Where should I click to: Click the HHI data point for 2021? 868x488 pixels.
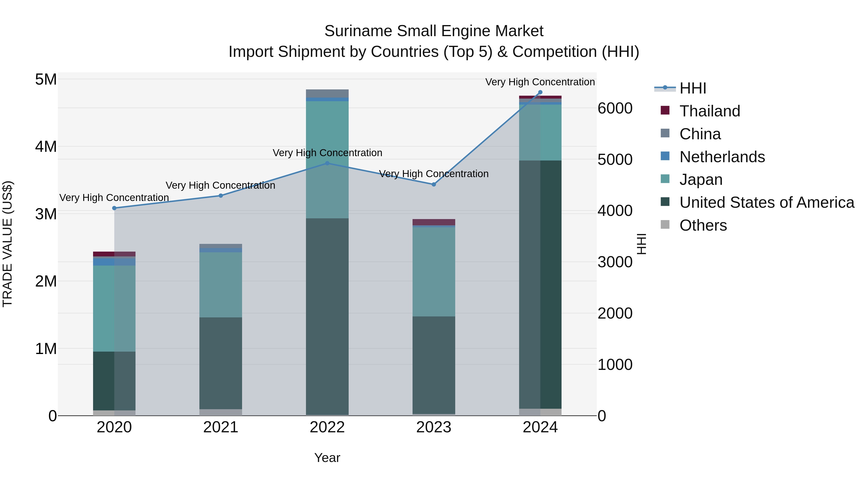point(221,196)
